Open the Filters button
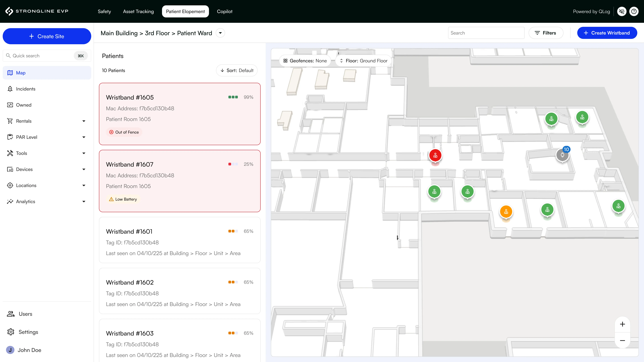 (546, 33)
